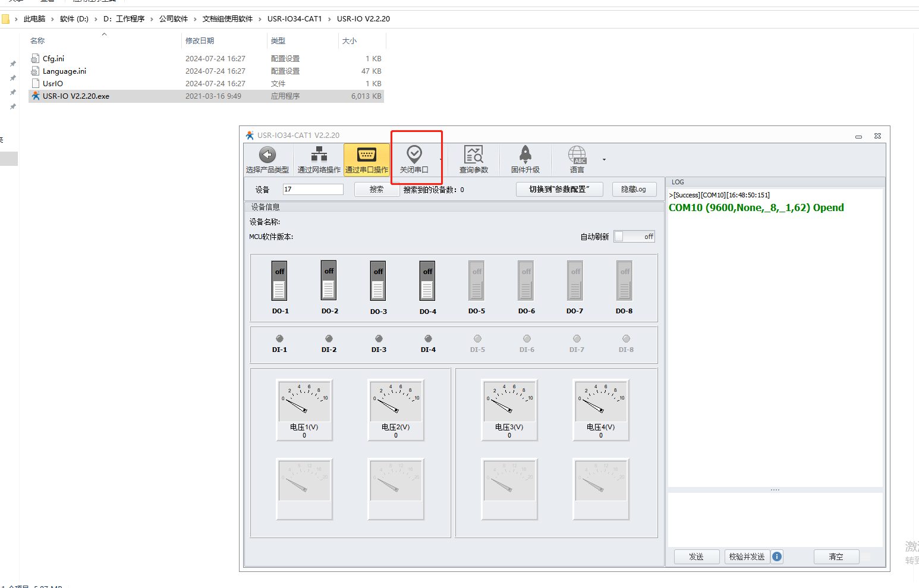Click the blue info icon near send buttons
Screen dimensions: 919x588
tap(777, 556)
